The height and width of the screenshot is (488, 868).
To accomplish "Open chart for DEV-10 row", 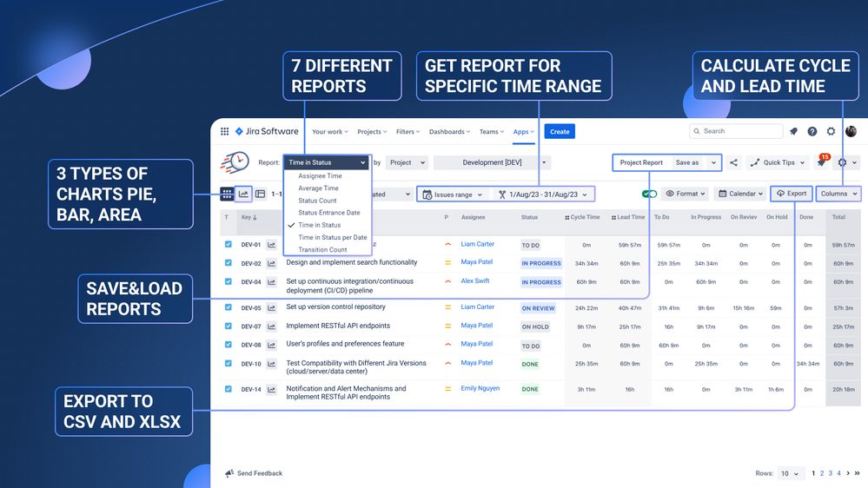I will [271, 364].
